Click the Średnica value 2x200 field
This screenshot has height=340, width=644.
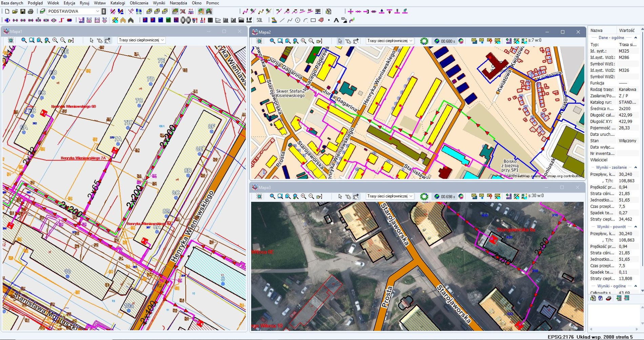[x=625, y=109]
